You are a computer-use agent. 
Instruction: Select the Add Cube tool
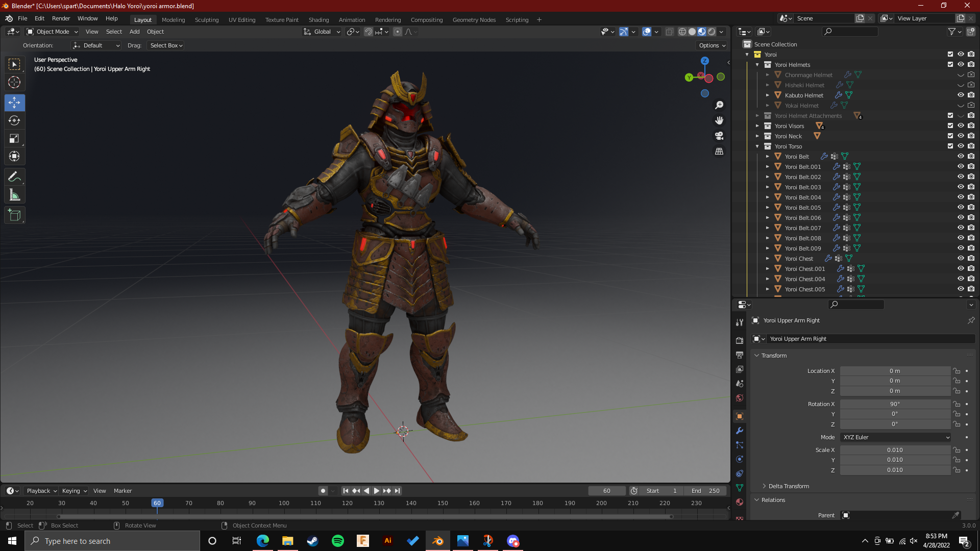pyautogui.click(x=14, y=215)
